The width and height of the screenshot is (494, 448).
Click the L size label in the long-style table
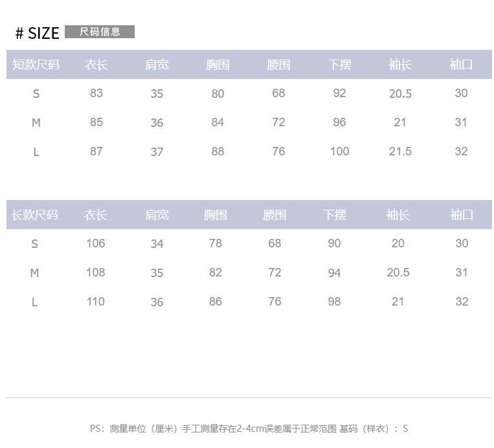click(35, 302)
